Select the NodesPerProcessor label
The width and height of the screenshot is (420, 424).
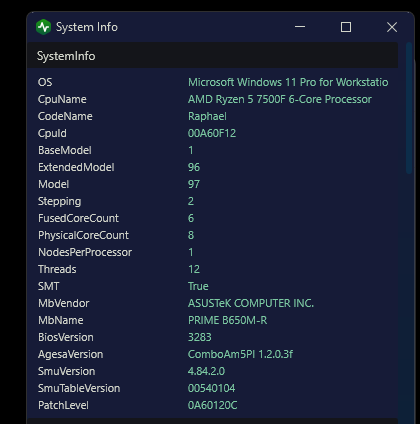[85, 252]
